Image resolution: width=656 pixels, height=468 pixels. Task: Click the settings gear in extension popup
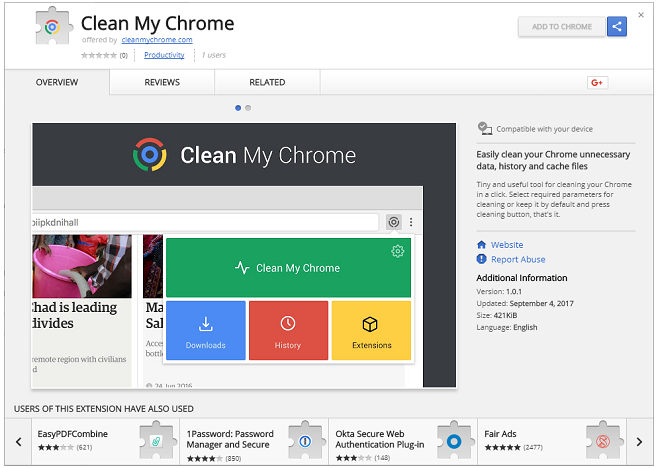(397, 251)
